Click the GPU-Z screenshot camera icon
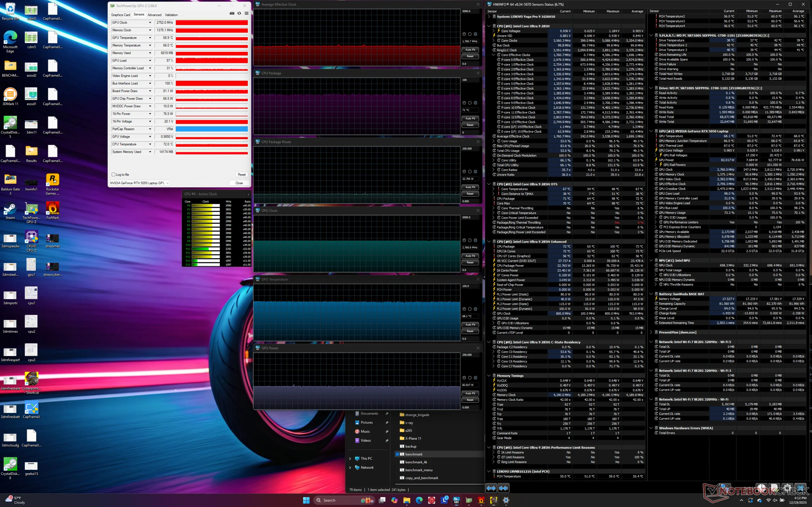Image resolution: width=812 pixels, height=507 pixels. [x=232, y=13]
